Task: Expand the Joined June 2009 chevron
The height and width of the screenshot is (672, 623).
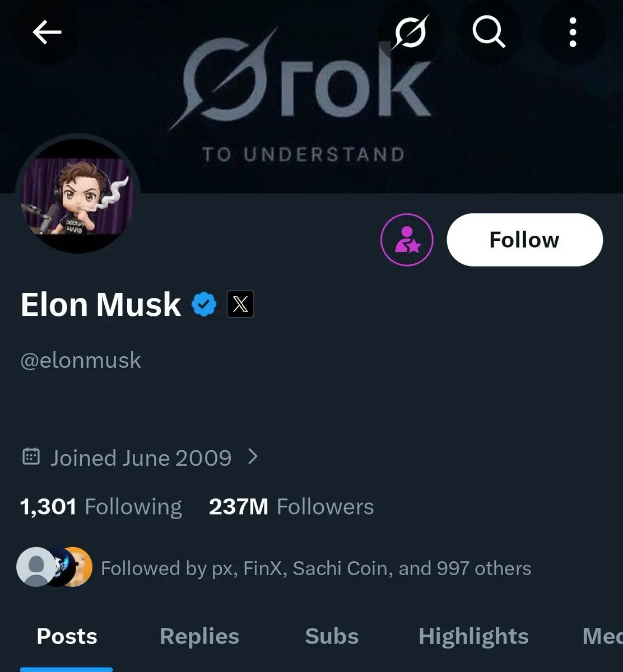Action: point(253,457)
